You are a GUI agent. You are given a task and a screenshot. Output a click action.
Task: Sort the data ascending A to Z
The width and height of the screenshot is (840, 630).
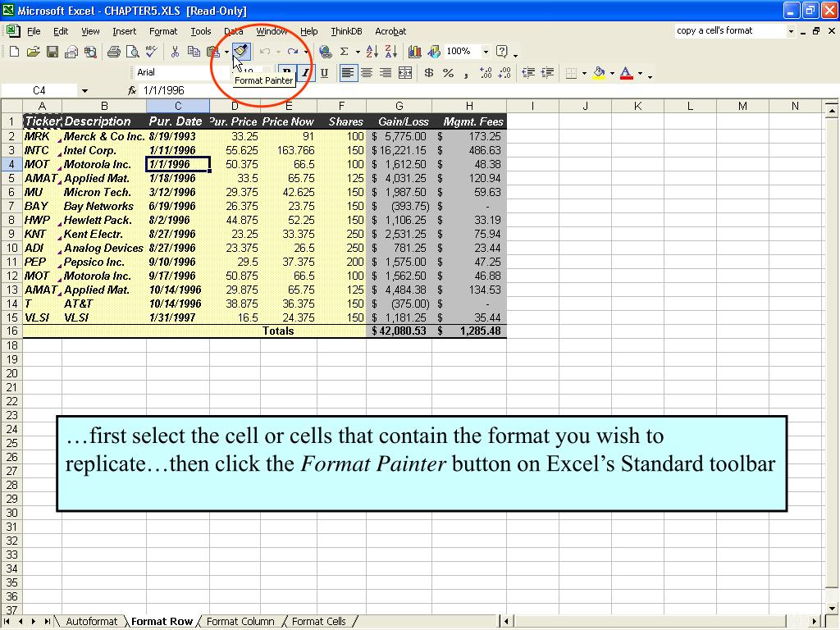[x=372, y=52]
